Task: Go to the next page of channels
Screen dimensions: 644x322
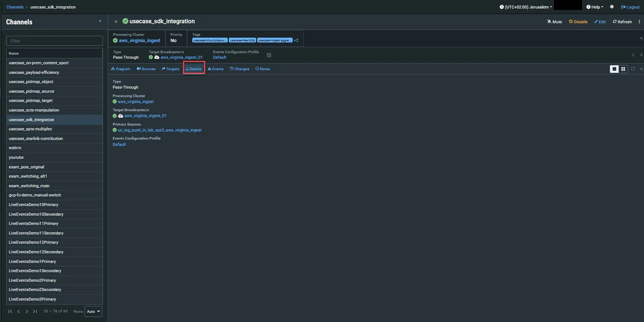Action: point(27,312)
